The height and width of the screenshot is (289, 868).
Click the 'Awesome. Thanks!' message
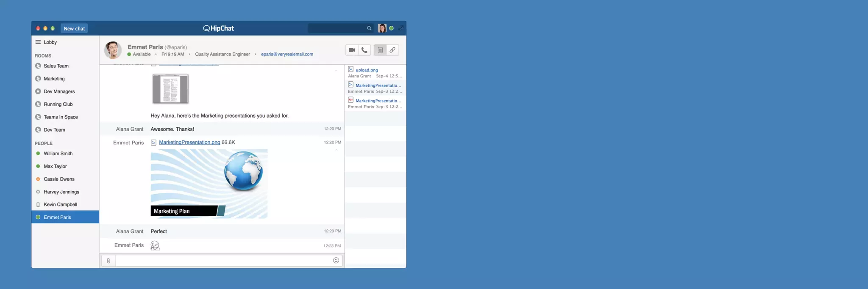coord(172,129)
